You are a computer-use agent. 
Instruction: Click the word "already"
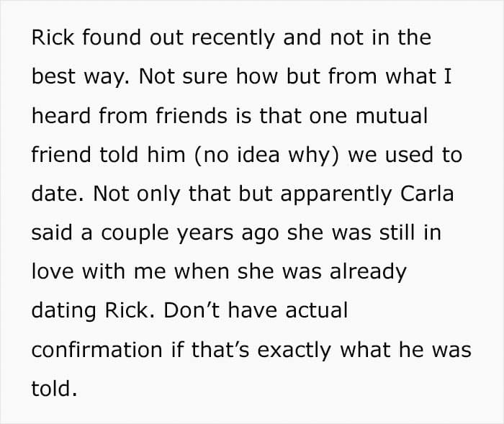click(368, 274)
